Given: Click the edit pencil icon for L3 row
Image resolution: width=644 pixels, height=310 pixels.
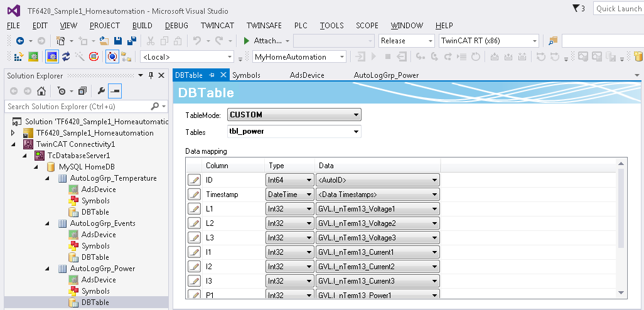Looking at the screenshot, I should point(194,237).
